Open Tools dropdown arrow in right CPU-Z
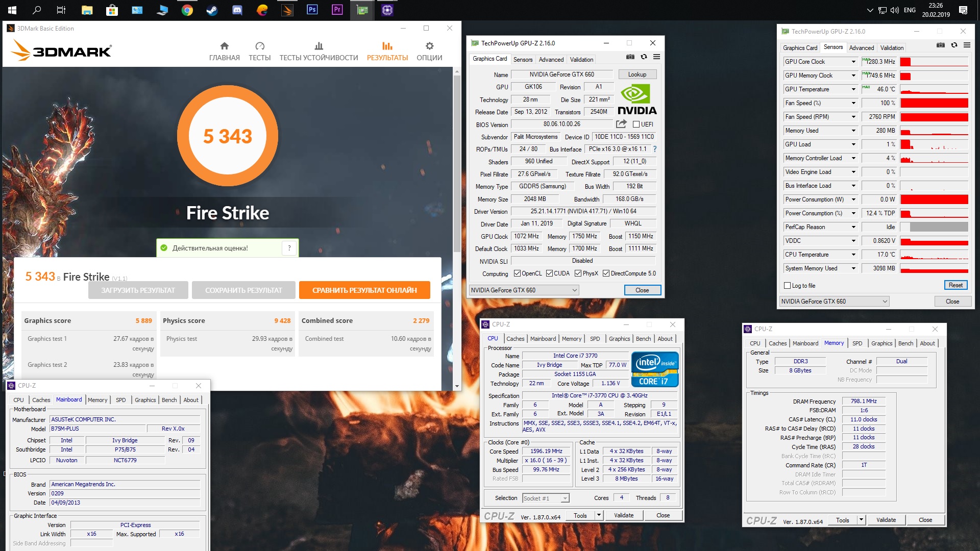Viewport: 980px width, 551px height. pos(862,520)
